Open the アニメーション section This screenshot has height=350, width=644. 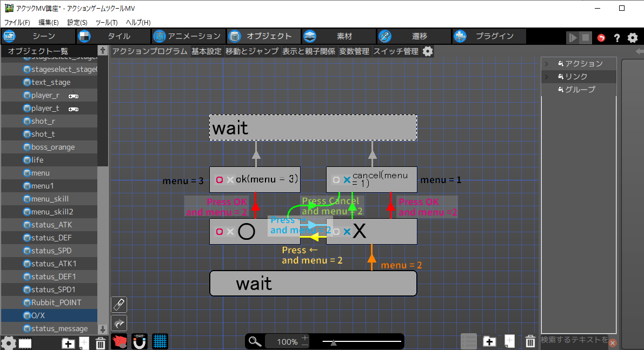[x=187, y=36]
